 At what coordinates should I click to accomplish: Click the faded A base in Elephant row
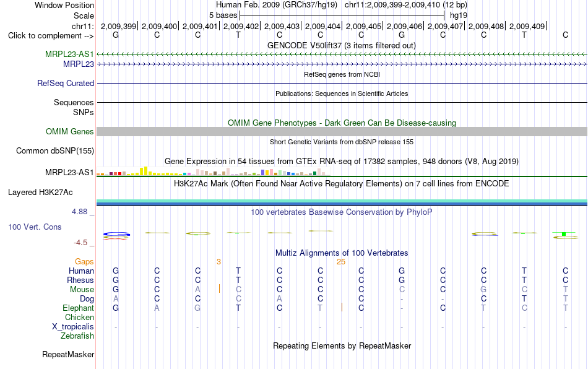[157, 308]
